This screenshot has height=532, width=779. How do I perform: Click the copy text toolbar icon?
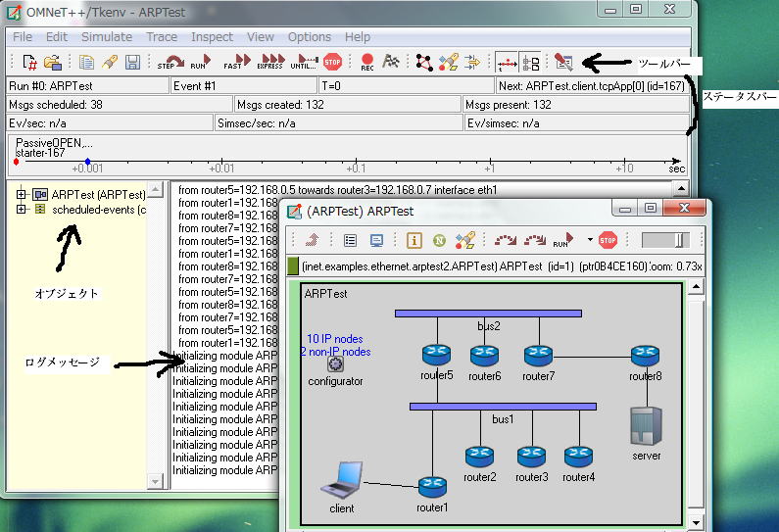[86, 63]
